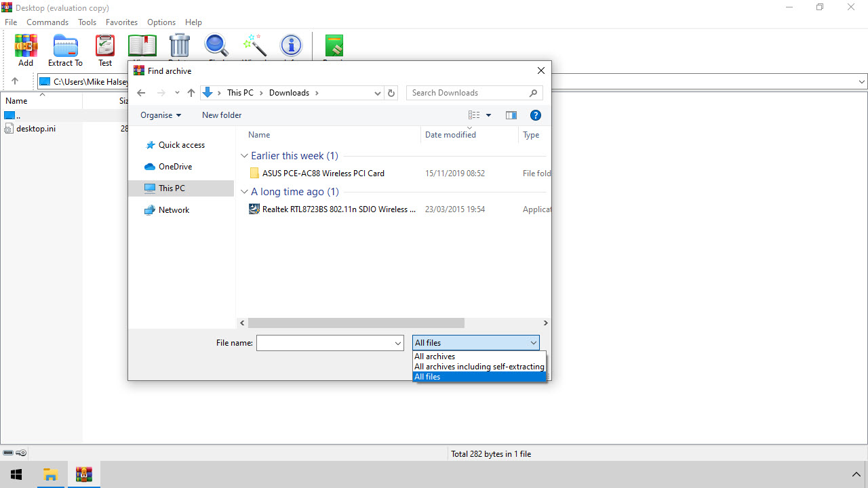Expand the WinRAR path address dropdown
The height and width of the screenshot is (488, 868).
click(862, 81)
